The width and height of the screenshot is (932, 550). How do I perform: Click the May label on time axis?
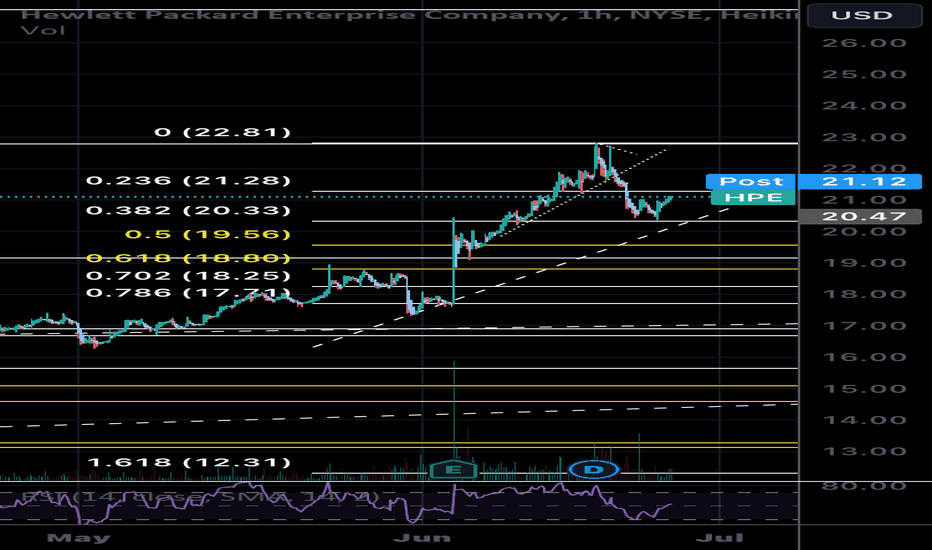[78, 538]
